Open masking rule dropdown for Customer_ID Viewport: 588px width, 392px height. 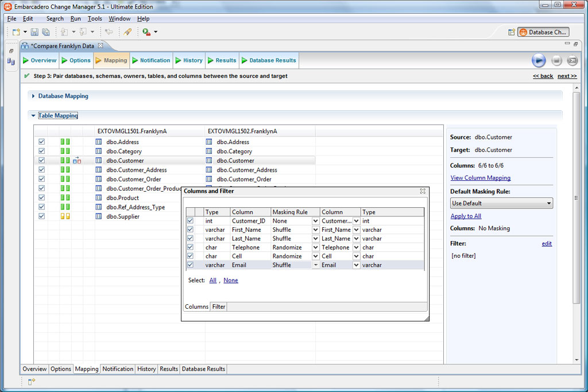[315, 221]
